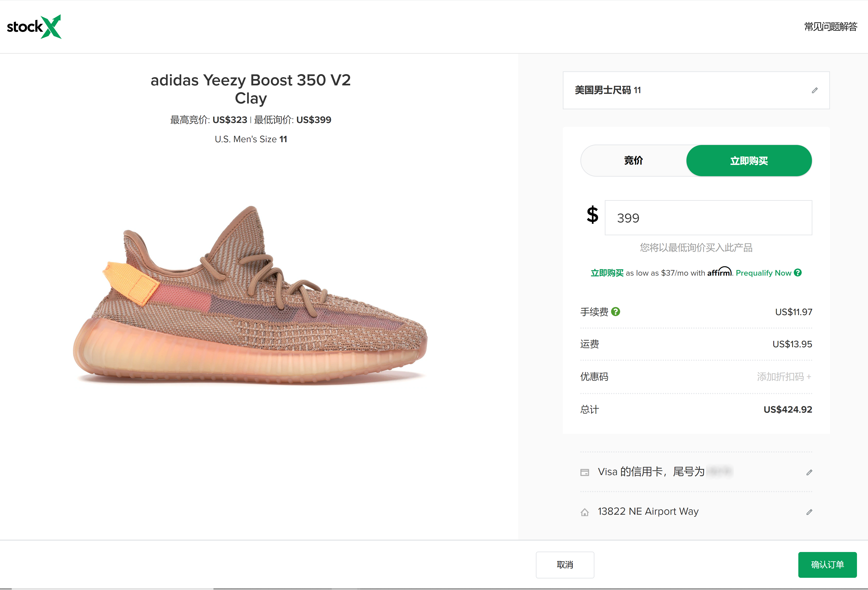Click the help icon next to 手续费
The image size is (868, 590).
coord(616,312)
